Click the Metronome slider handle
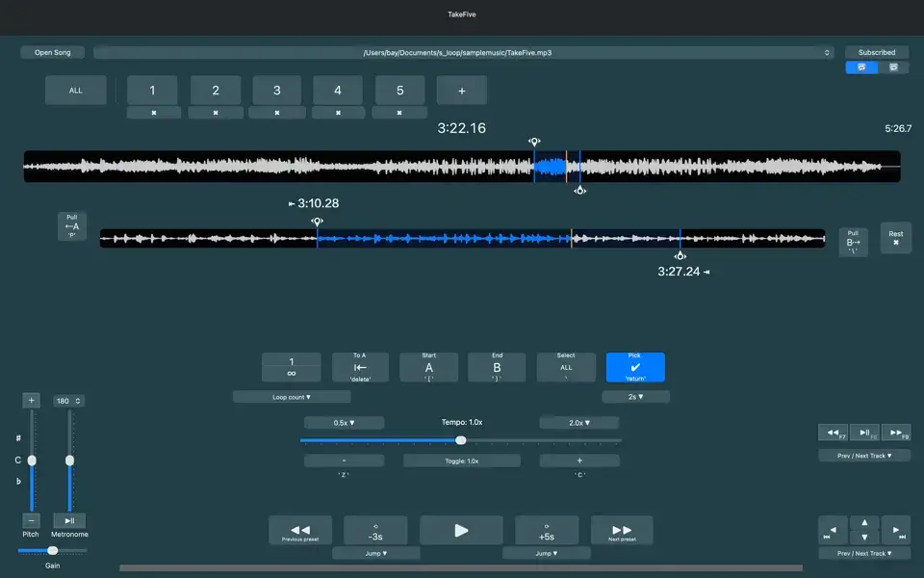924x578 pixels. tap(69, 460)
